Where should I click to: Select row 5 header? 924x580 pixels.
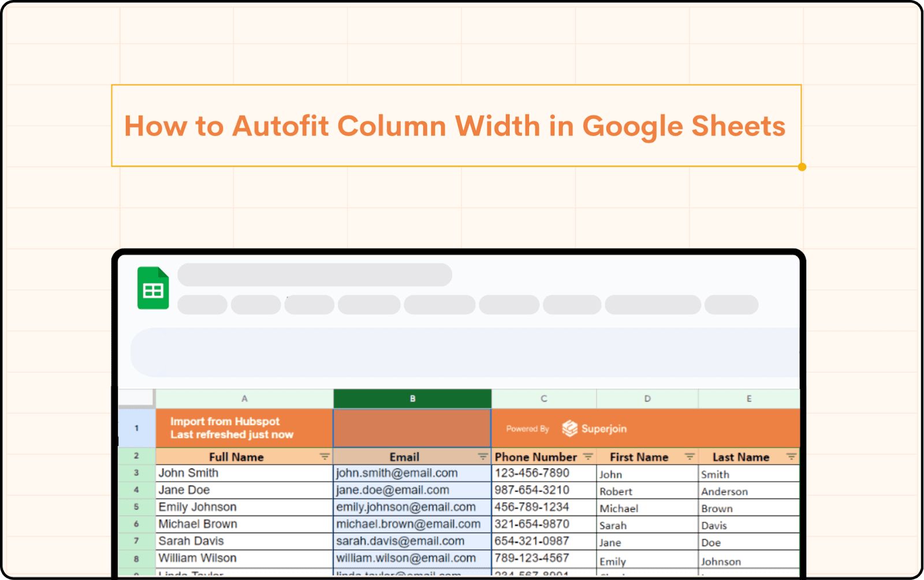pos(136,507)
